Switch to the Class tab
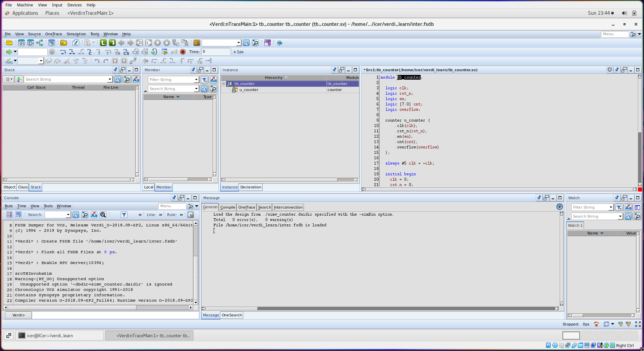The image size is (644, 351). (x=23, y=187)
